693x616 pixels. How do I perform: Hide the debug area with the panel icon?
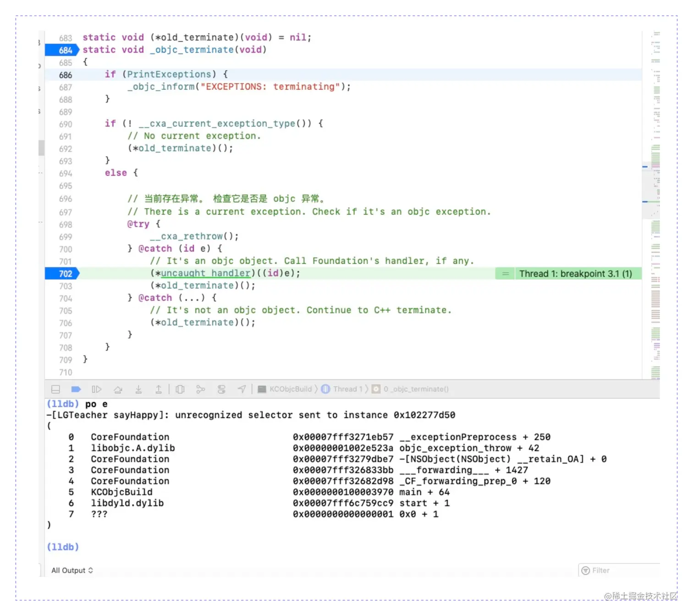pyautogui.click(x=55, y=389)
